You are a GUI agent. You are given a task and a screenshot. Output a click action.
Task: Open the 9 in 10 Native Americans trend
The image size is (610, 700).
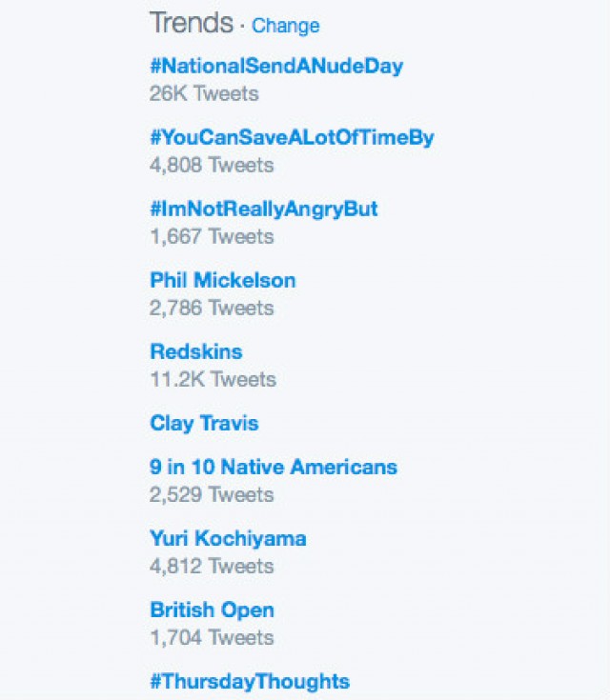(x=274, y=467)
